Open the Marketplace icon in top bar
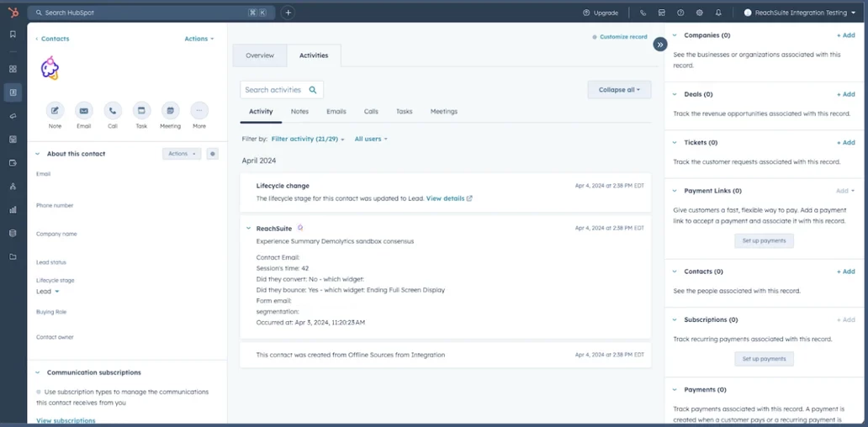This screenshot has height=427, width=868. click(662, 13)
